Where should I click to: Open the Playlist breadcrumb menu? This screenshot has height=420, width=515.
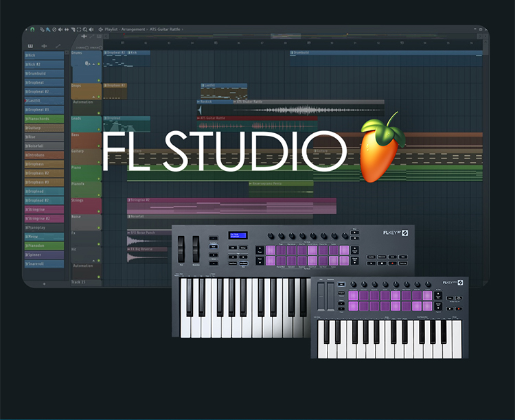111,30
